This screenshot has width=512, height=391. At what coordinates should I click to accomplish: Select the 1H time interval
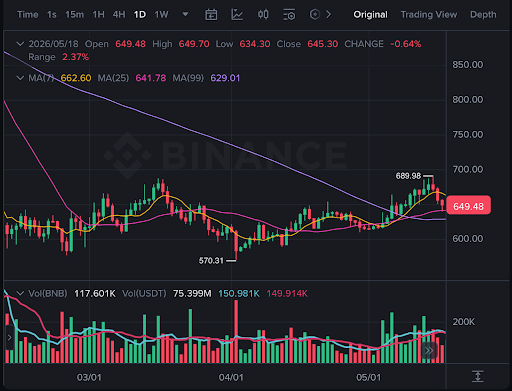(99, 15)
